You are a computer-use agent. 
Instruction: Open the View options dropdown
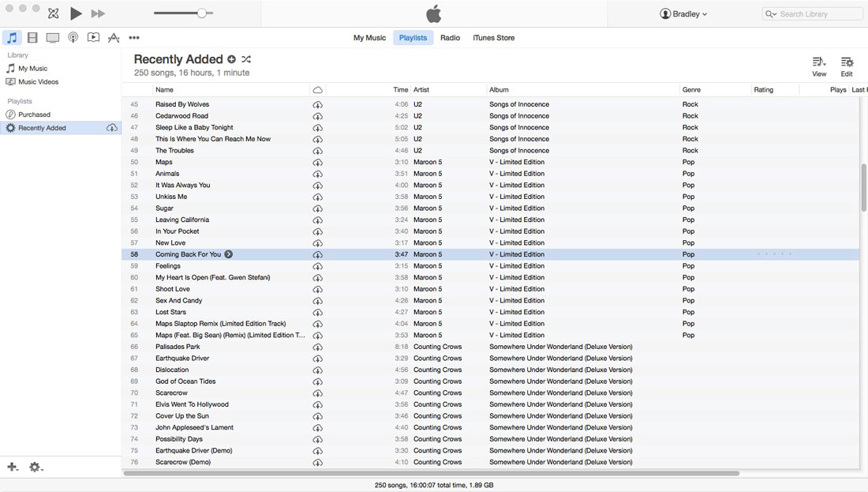pyautogui.click(x=819, y=66)
